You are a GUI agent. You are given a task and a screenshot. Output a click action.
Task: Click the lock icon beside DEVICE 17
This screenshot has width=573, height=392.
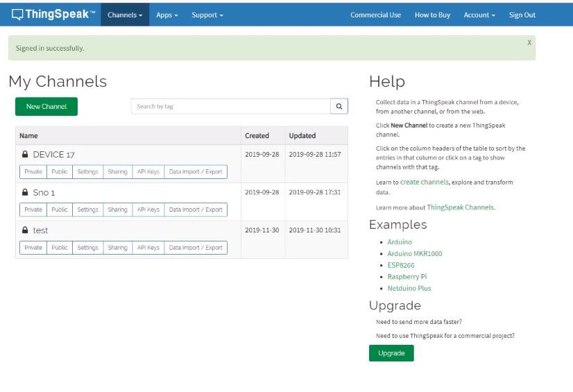click(x=25, y=154)
